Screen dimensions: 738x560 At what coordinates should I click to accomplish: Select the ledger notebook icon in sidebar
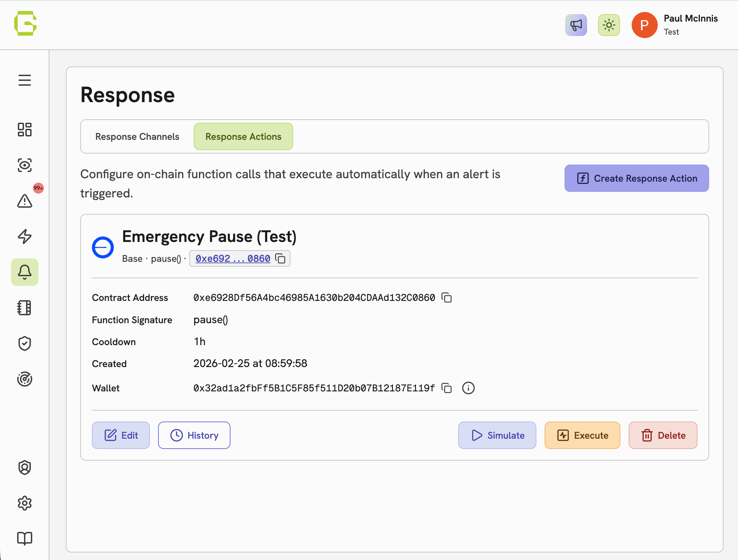24,308
